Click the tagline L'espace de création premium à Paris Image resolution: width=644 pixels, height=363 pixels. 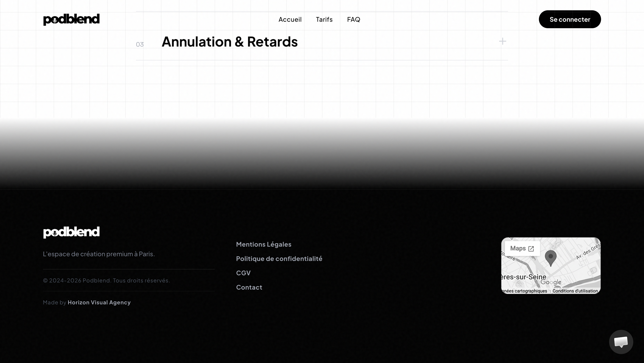coord(99,254)
